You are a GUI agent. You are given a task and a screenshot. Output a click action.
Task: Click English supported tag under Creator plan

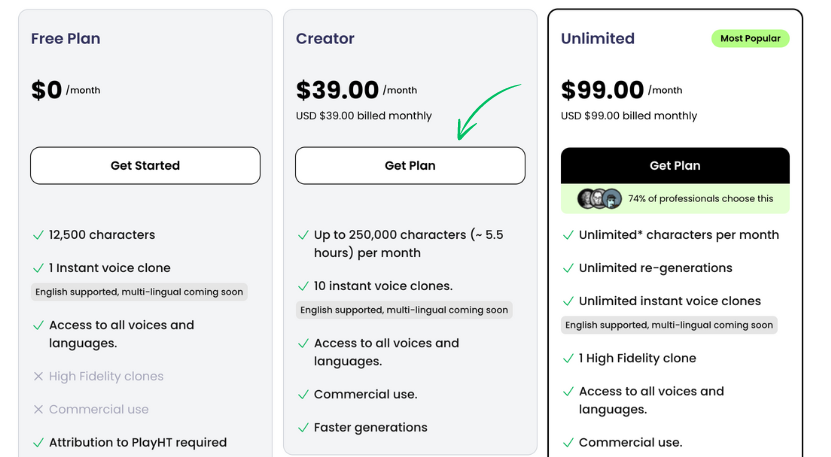404,310
